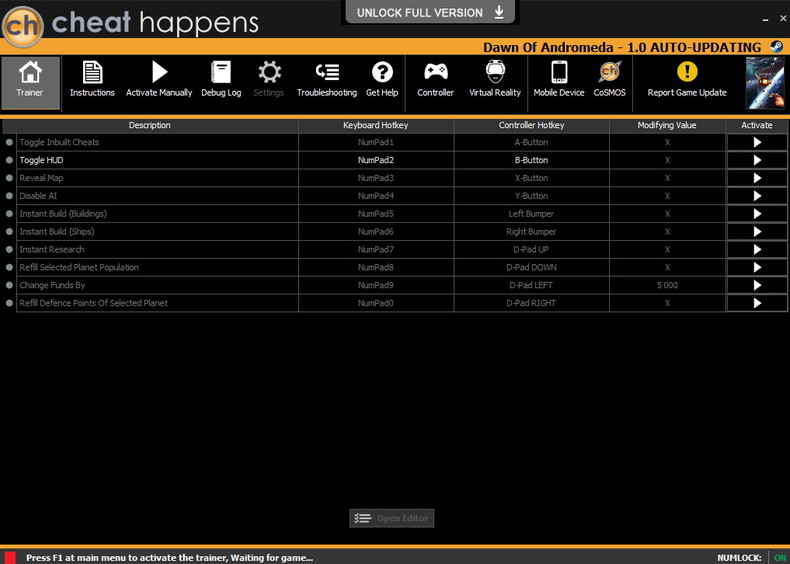Activate Toggle HUD play arrow
Image resolution: width=790 pixels, height=564 pixels.
[x=757, y=160]
